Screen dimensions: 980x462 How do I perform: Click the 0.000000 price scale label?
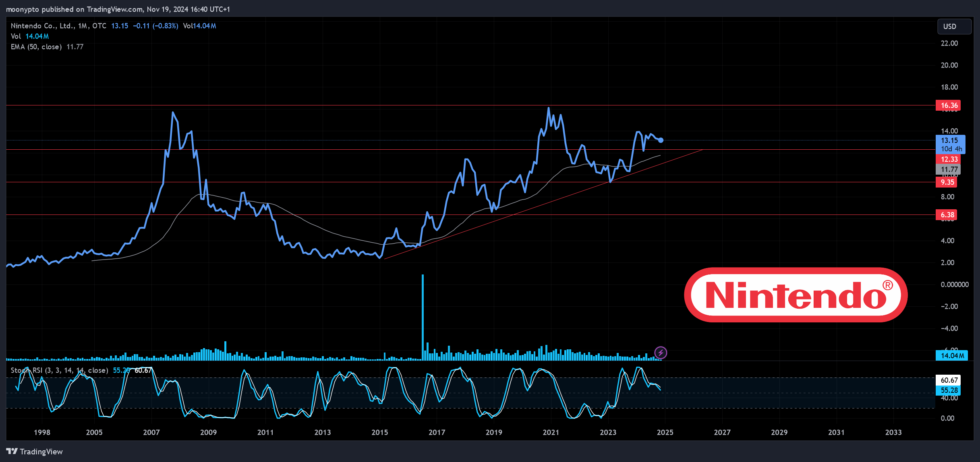pos(954,285)
